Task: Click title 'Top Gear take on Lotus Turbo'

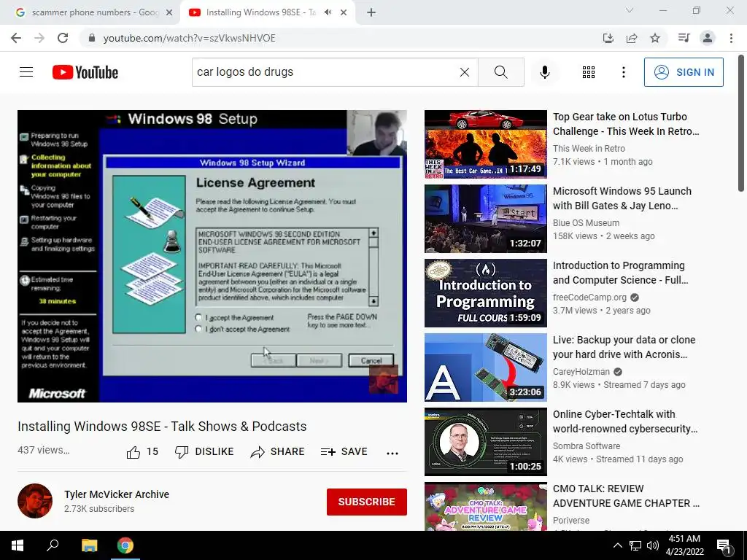Action: pyautogui.click(x=626, y=124)
